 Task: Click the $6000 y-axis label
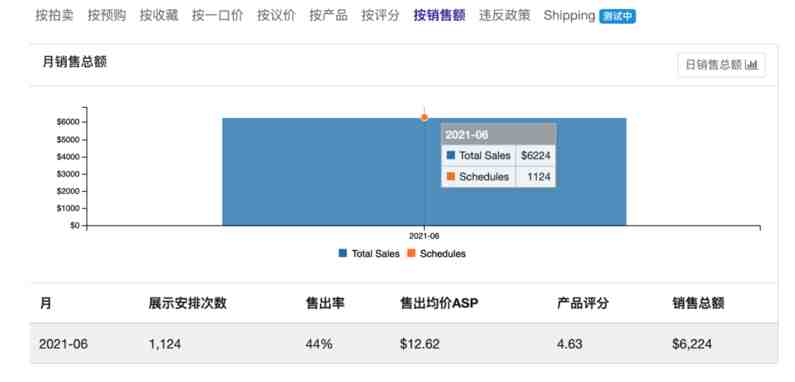tap(68, 122)
